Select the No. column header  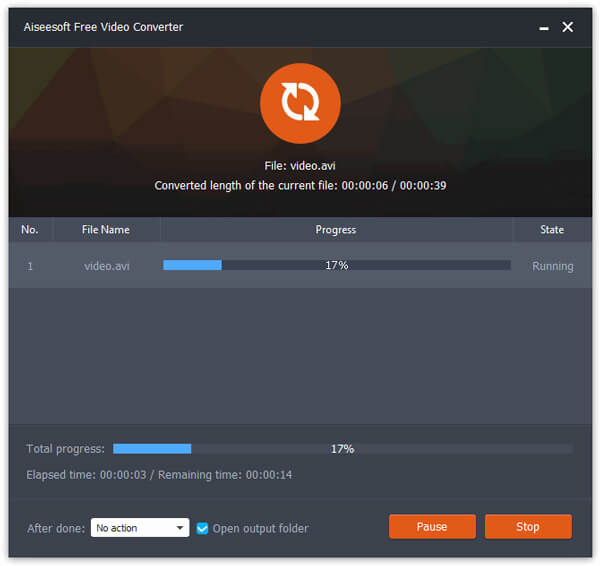(x=30, y=230)
